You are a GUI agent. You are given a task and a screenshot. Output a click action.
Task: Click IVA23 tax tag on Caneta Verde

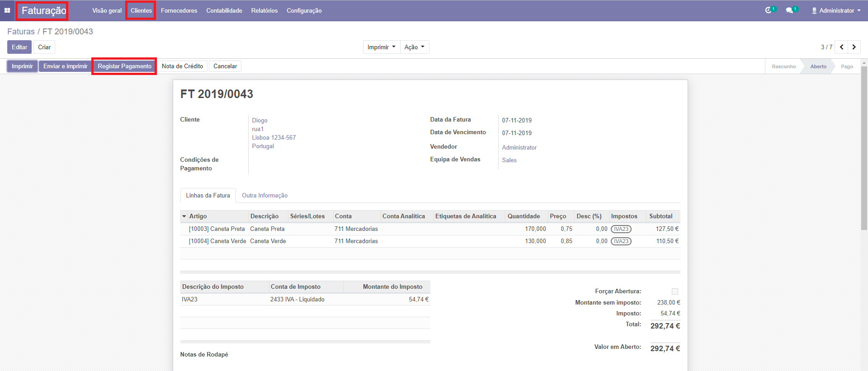point(621,241)
